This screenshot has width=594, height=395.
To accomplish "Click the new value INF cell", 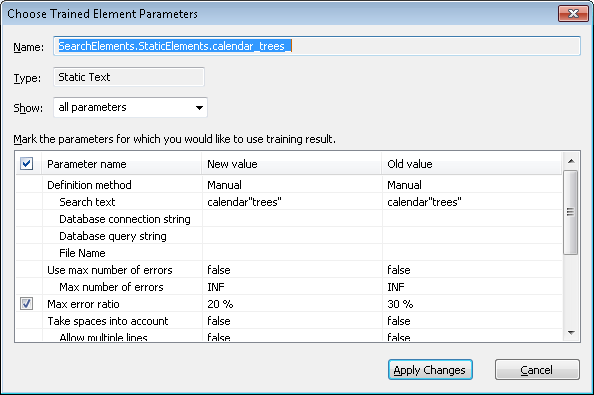I will pos(292,287).
